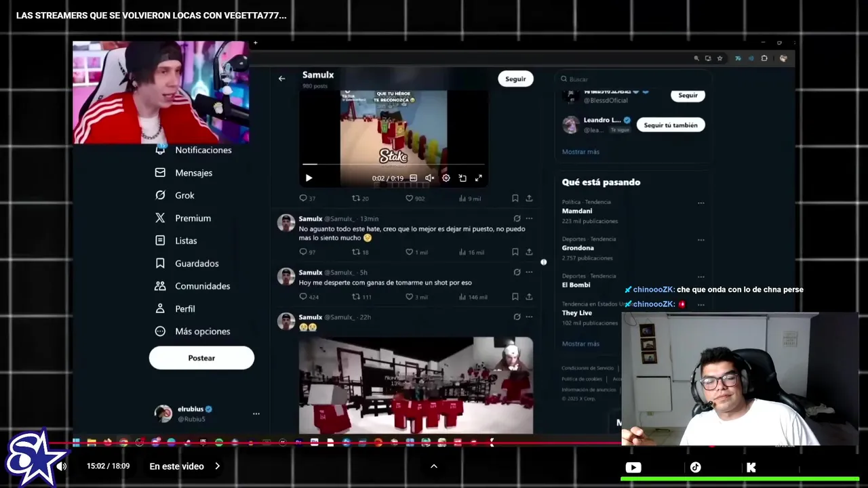Click the Grok explain icon on the 13min tweet

click(x=517, y=218)
